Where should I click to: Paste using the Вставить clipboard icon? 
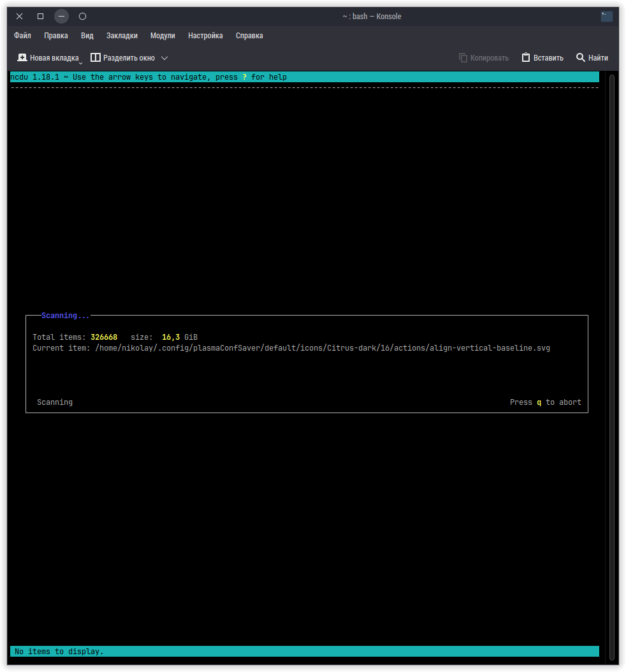click(526, 58)
